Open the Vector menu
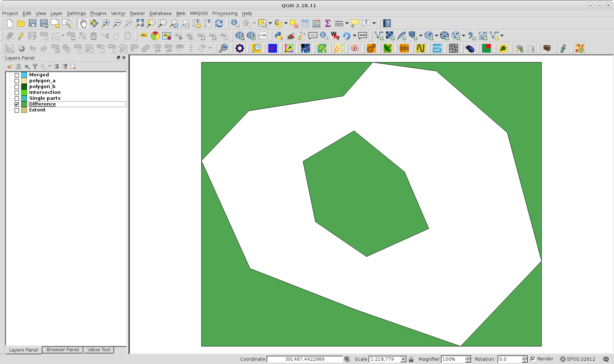 (x=118, y=14)
